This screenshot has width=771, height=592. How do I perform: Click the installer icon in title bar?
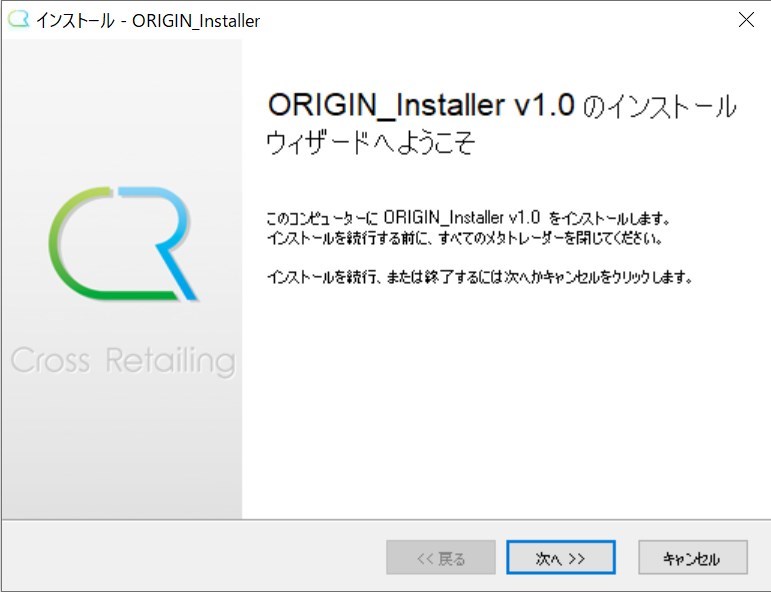coord(19,20)
